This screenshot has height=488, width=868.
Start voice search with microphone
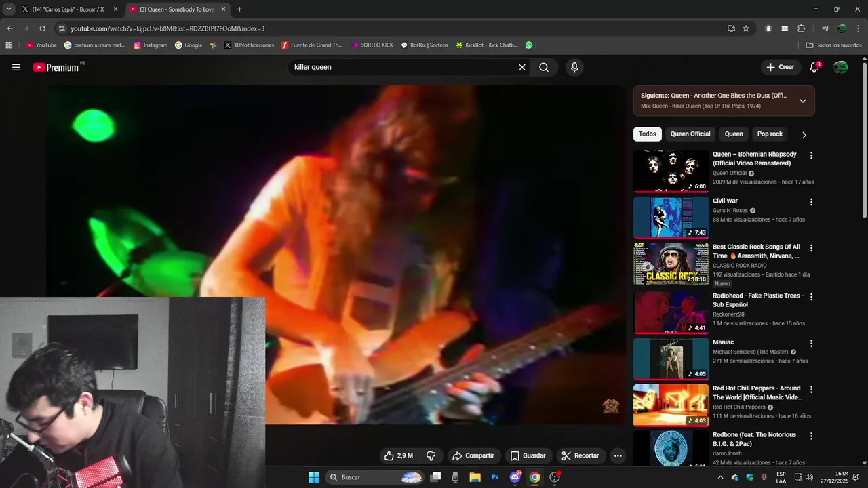coord(574,67)
